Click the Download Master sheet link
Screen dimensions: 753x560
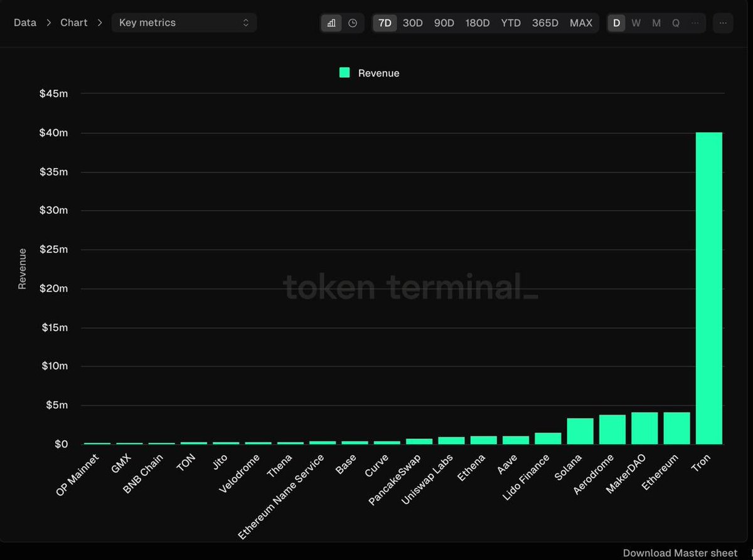680,552
